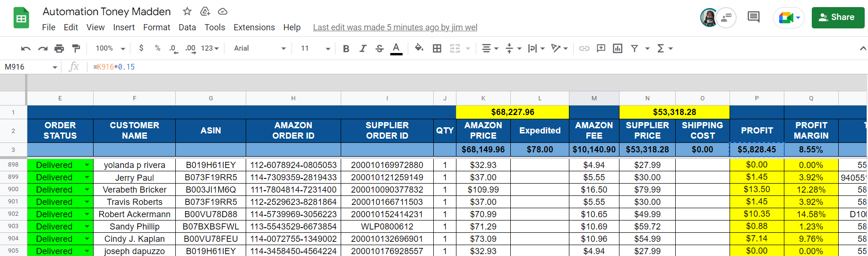Select ASIN cell B07BXBSFWL
Image resolution: width=868 pixels, height=256 pixels.
coord(211,227)
